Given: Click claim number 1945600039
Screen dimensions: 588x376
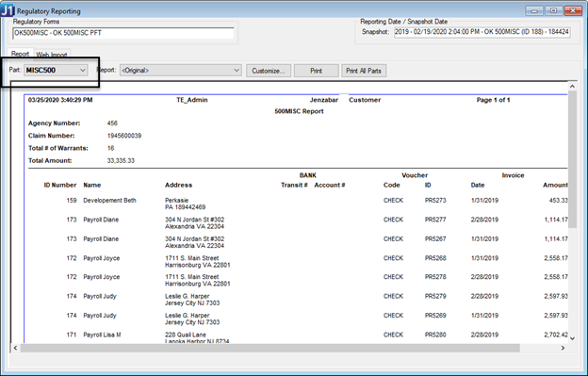Looking at the screenshot, I should (124, 136).
